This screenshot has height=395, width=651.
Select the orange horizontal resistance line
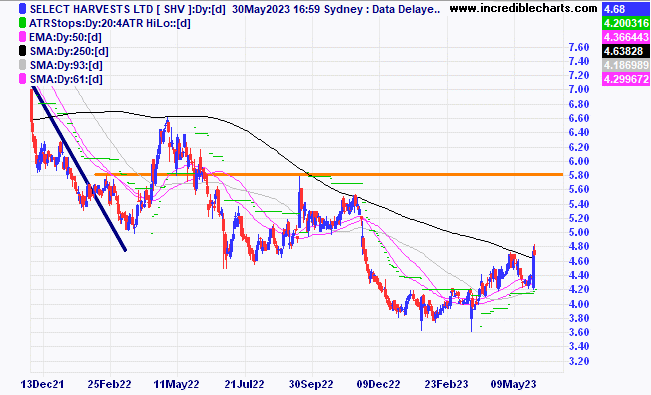click(329, 174)
